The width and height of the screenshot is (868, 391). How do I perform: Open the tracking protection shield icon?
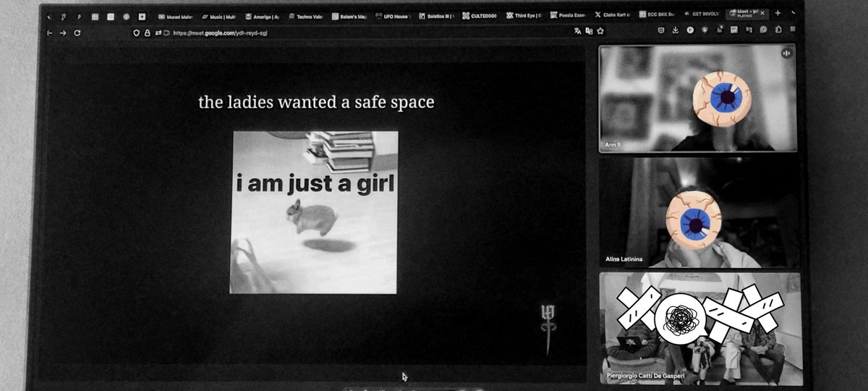(136, 33)
